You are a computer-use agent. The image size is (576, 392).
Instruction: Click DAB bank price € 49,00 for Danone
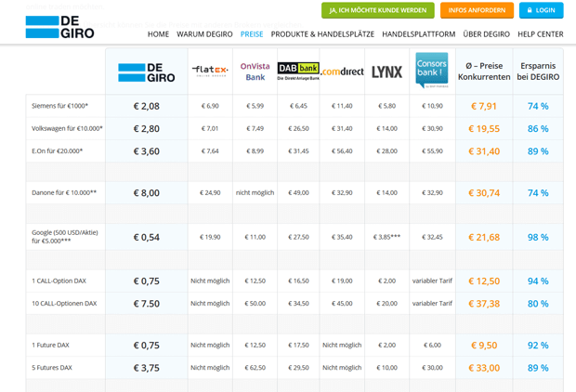pos(298,193)
